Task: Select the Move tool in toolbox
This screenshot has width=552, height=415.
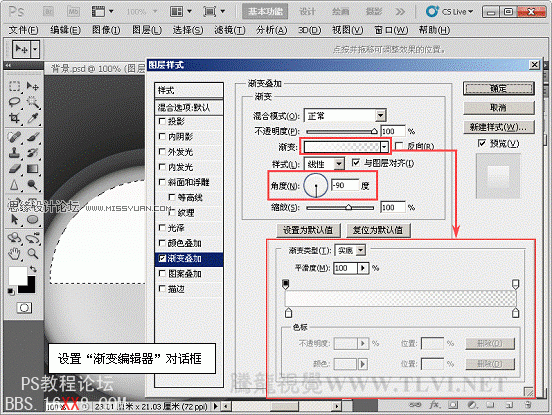Action: 32,87
